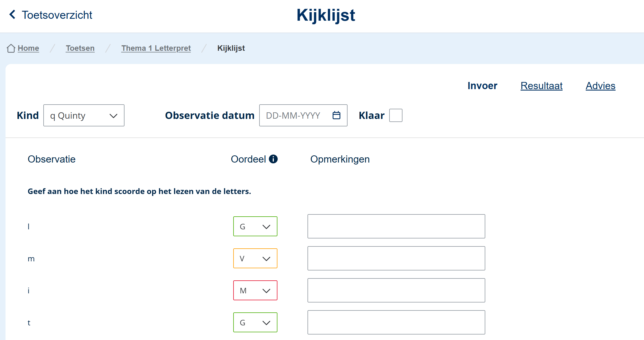This screenshot has width=644, height=340.
Task: Switch to the Resultaat tab
Action: tap(541, 86)
